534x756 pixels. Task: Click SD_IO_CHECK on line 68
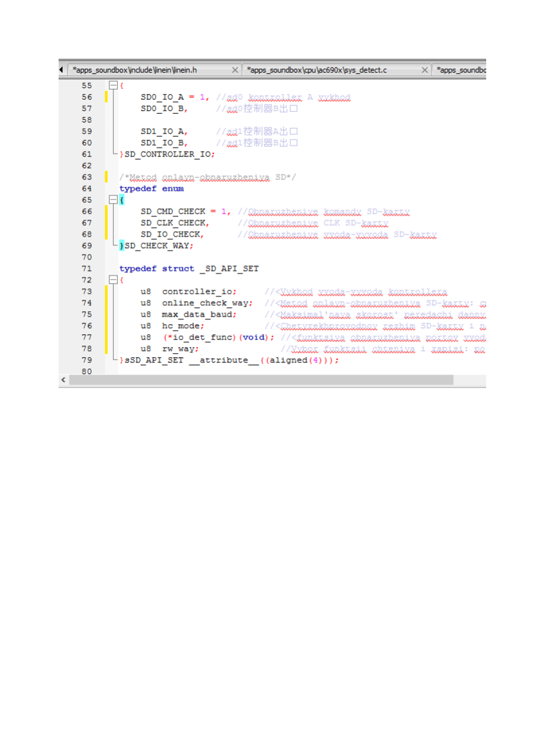pos(170,234)
